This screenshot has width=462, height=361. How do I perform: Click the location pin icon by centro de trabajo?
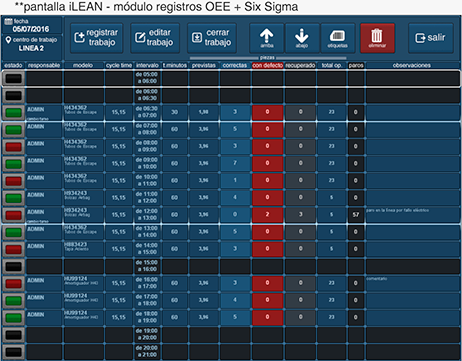coord(9,40)
